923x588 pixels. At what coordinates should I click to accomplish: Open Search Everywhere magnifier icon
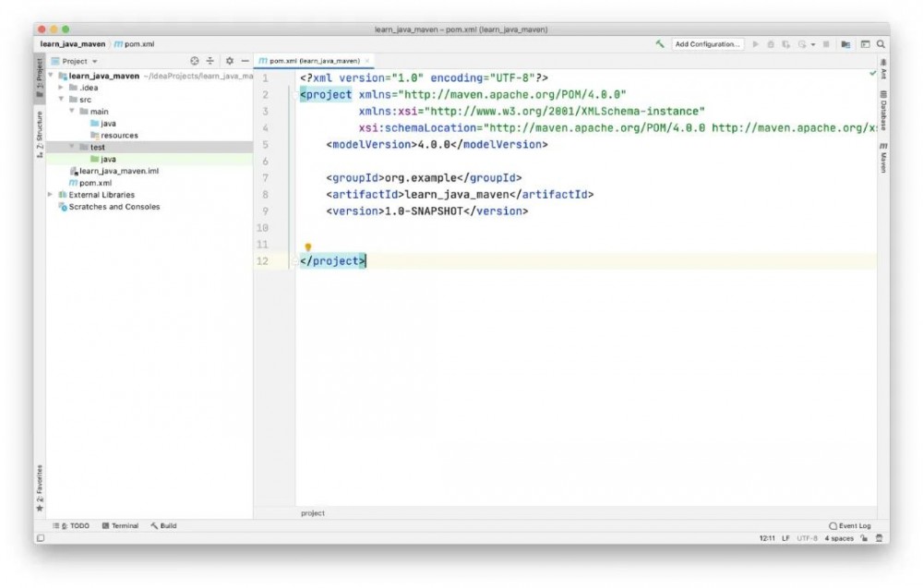[x=881, y=44]
